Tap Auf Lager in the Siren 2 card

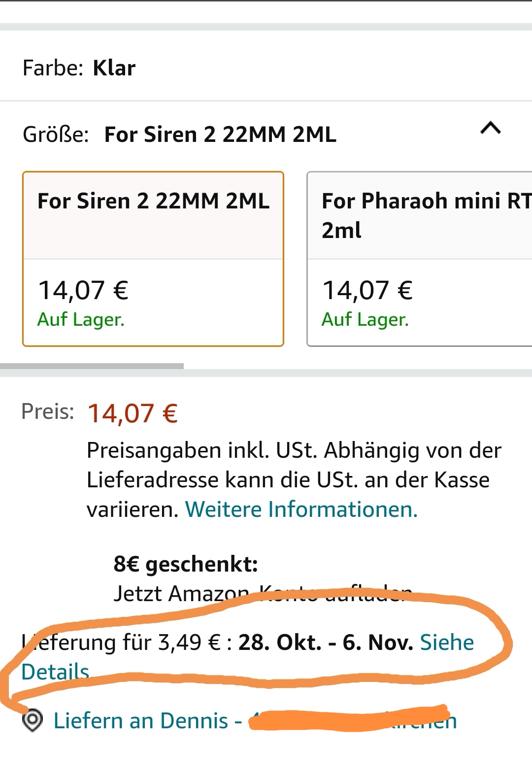81,319
